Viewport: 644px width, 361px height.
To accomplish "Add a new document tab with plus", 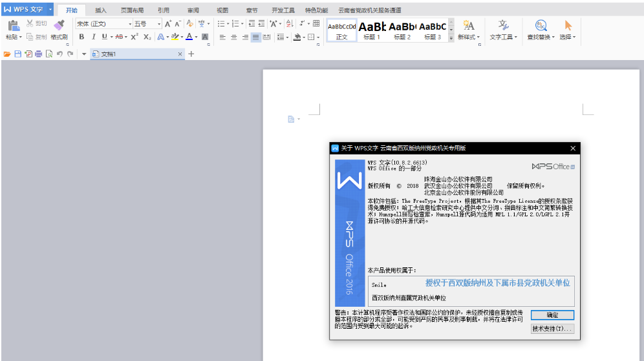I will (x=191, y=54).
